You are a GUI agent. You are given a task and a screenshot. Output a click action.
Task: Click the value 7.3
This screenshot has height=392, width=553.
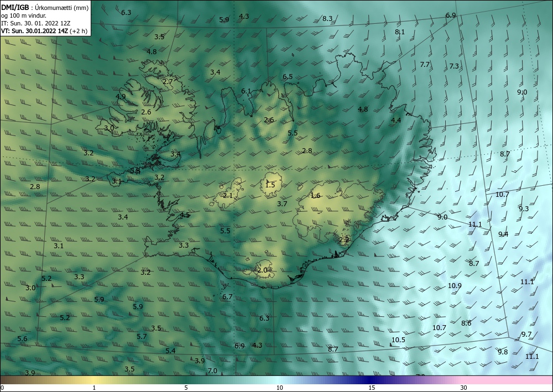[x=454, y=66]
